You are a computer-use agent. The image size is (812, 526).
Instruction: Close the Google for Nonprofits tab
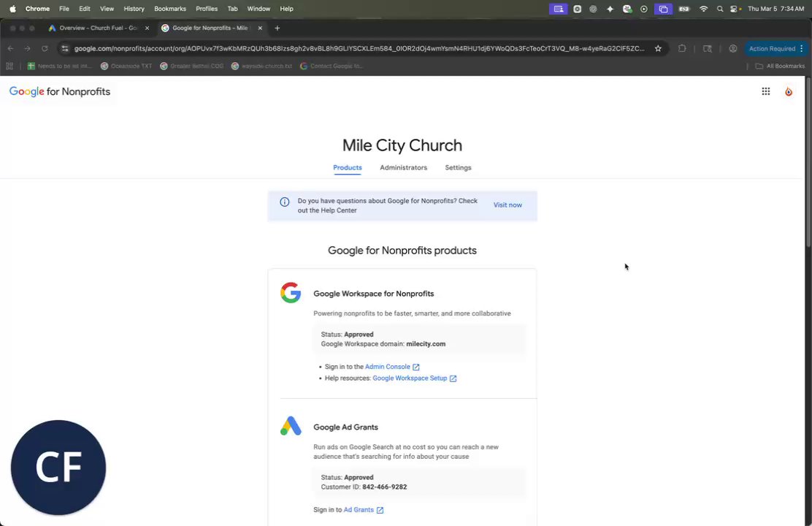click(x=260, y=28)
